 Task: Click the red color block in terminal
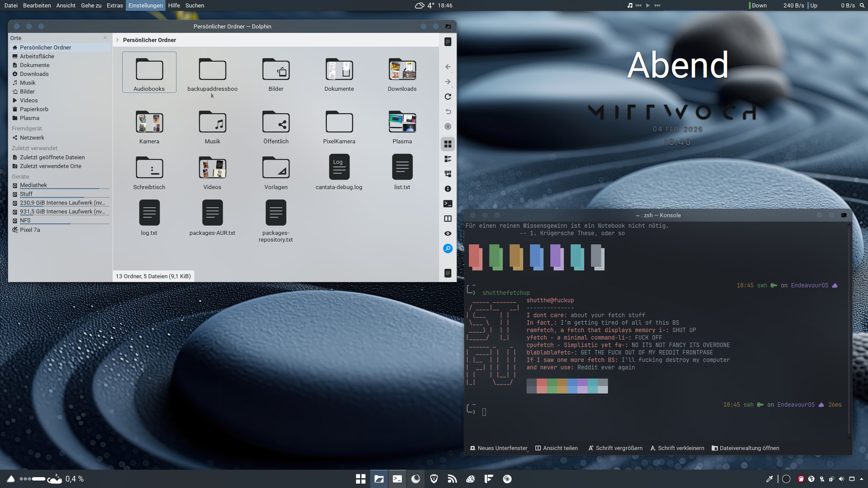(475, 257)
